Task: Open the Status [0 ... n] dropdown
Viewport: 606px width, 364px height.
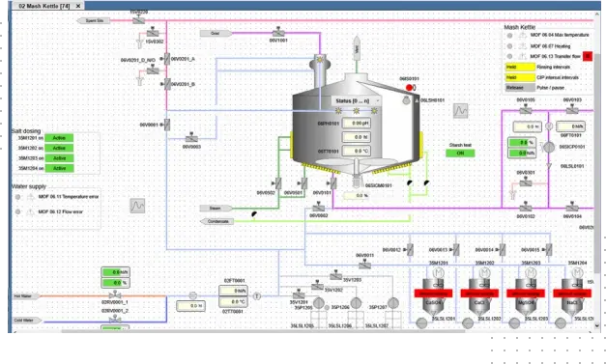Action: click(x=357, y=101)
